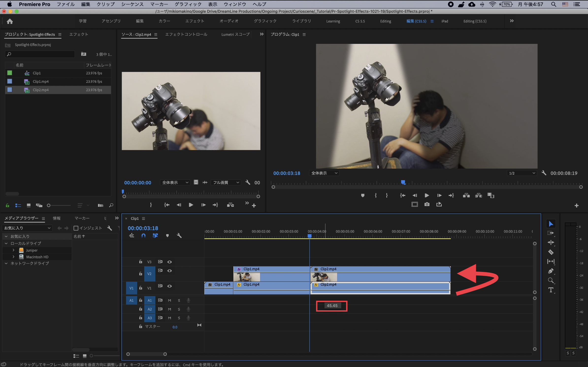Select the Pen tool in the tools panel

pyautogui.click(x=551, y=271)
